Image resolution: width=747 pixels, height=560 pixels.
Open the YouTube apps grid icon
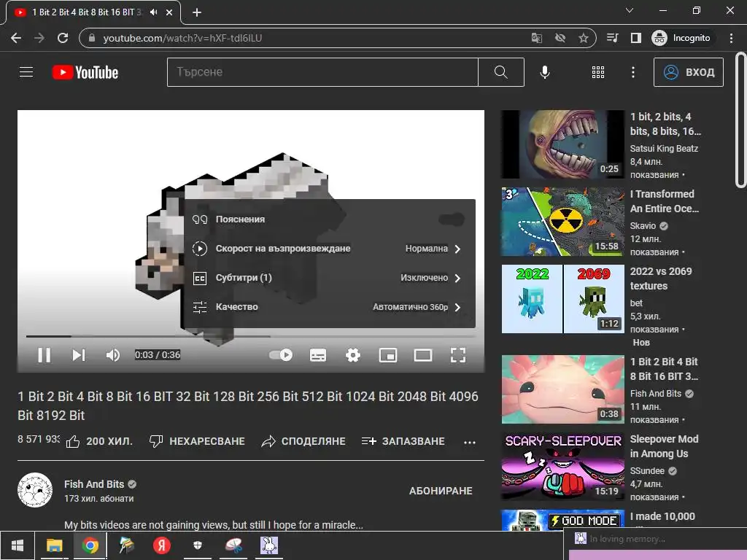pyautogui.click(x=598, y=72)
